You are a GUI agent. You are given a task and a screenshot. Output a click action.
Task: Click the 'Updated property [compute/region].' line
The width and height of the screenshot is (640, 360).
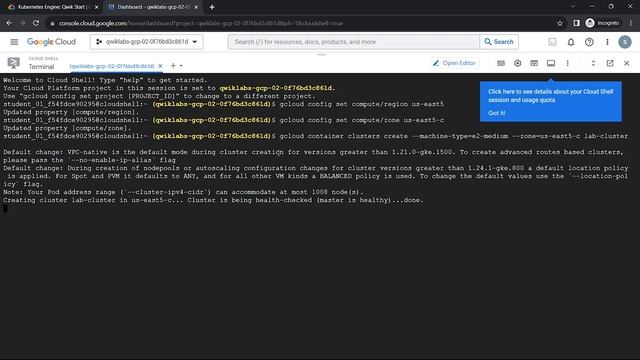[x=71, y=112]
